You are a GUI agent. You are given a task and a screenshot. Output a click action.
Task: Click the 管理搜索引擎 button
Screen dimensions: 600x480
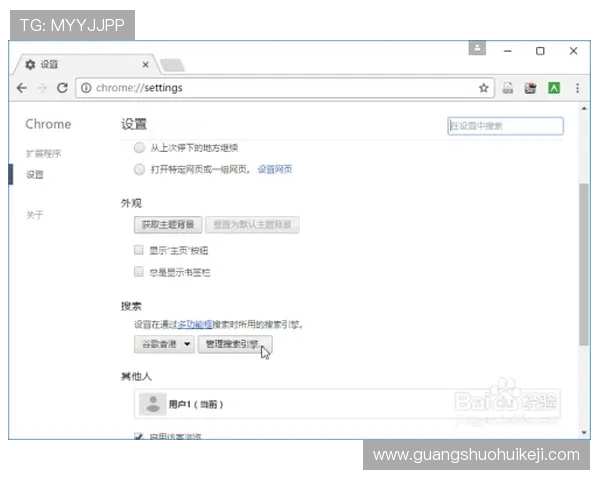pyautogui.click(x=235, y=344)
